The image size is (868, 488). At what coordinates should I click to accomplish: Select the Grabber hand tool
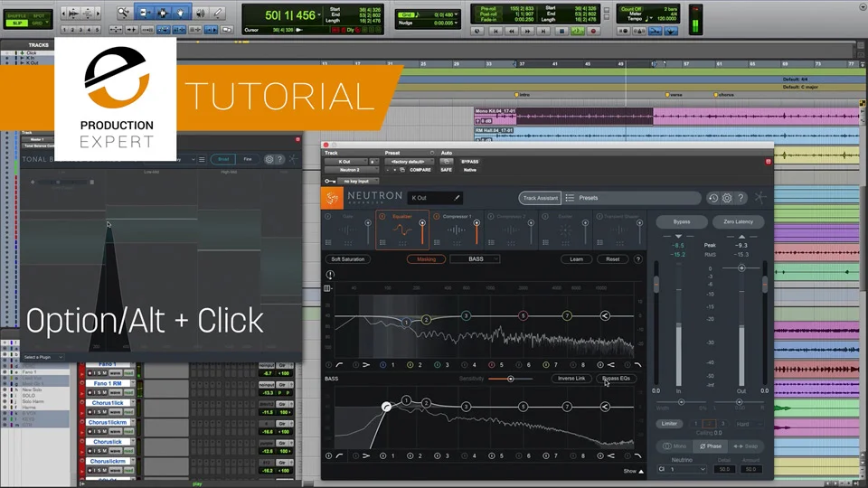pyautogui.click(x=181, y=12)
